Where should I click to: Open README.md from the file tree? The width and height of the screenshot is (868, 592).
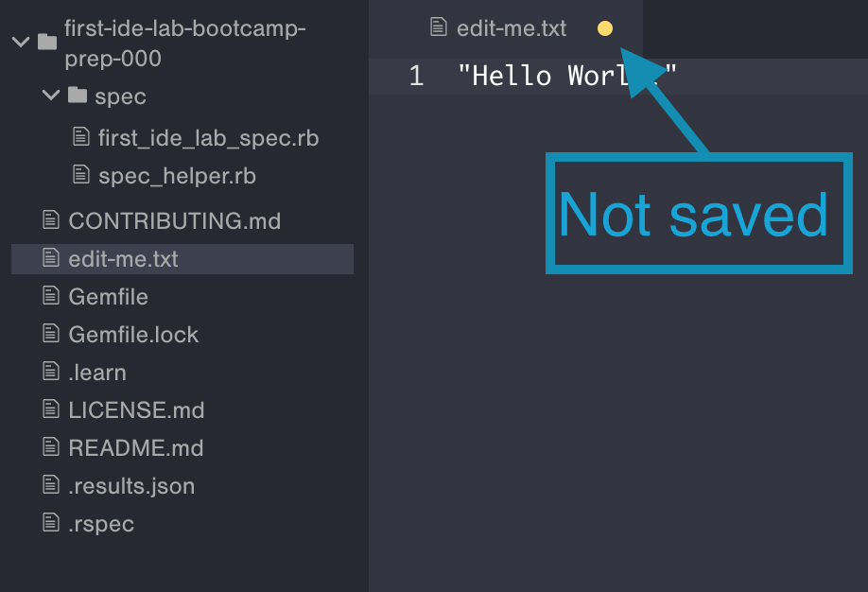[x=136, y=447]
